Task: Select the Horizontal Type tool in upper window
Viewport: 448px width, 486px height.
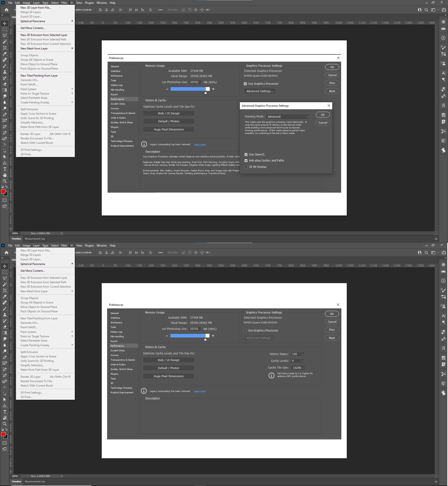Action: tap(5, 169)
